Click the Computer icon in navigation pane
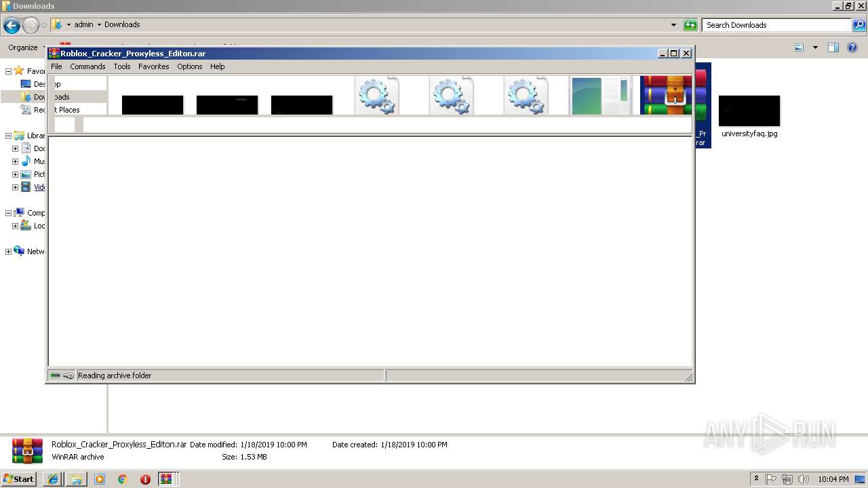The width and height of the screenshot is (868, 488). pyautogui.click(x=19, y=213)
